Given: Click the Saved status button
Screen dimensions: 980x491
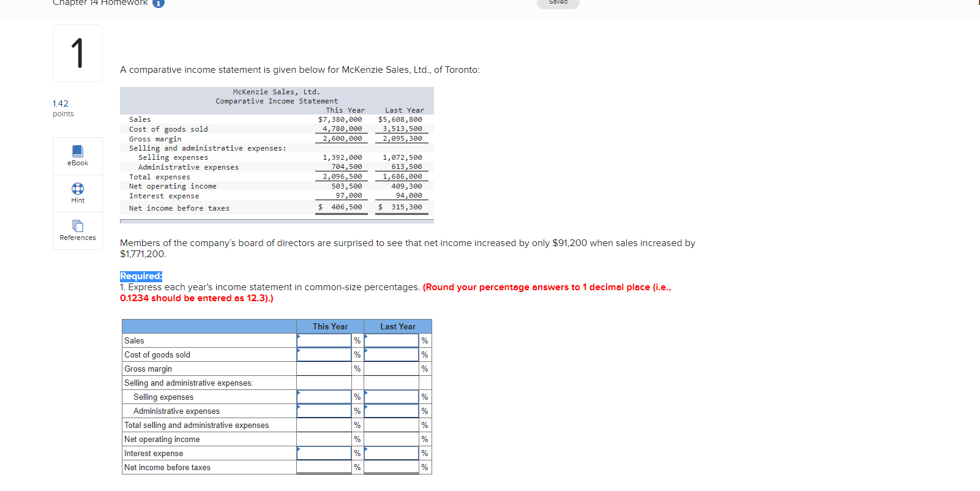Looking at the screenshot, I should [x=558, y=3].
